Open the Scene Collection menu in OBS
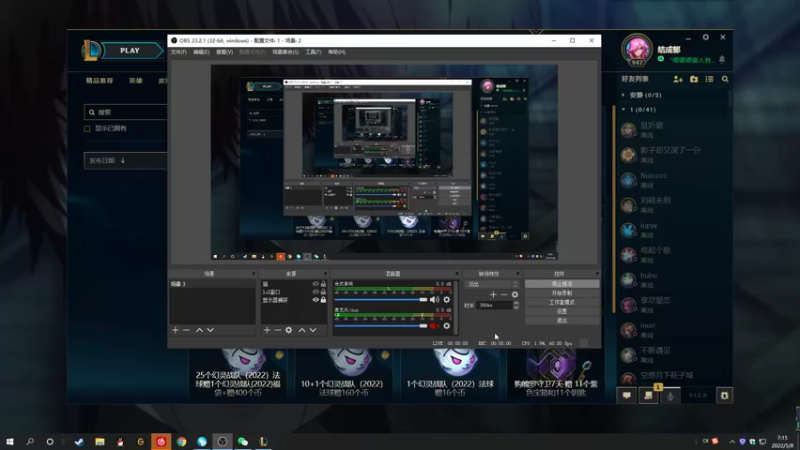Screen dimensions: 800x450 [x=285, y=52]
